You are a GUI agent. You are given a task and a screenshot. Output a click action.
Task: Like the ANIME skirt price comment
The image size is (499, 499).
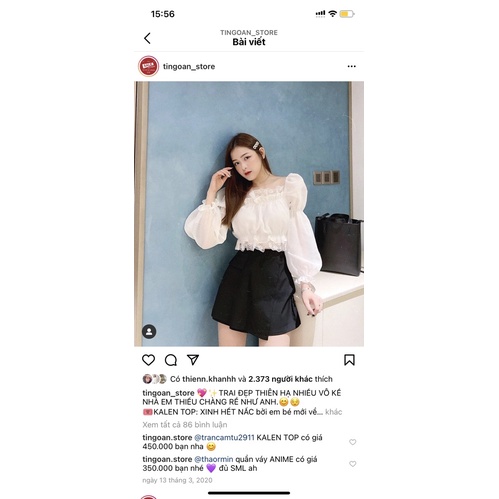click(x=352, y=464)
